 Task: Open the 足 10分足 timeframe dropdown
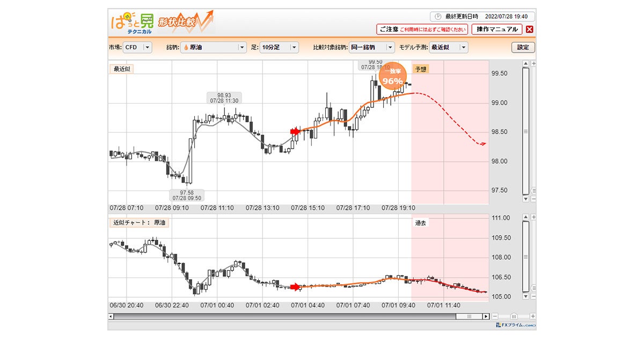click(279, 47)
